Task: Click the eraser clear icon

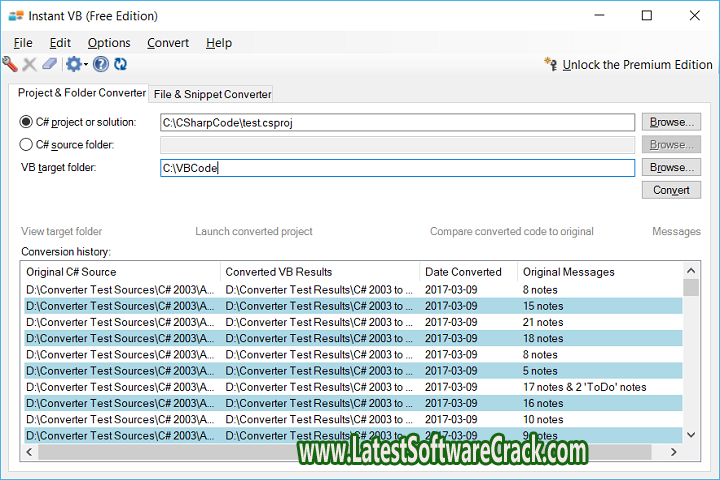Action: (49, 64)
